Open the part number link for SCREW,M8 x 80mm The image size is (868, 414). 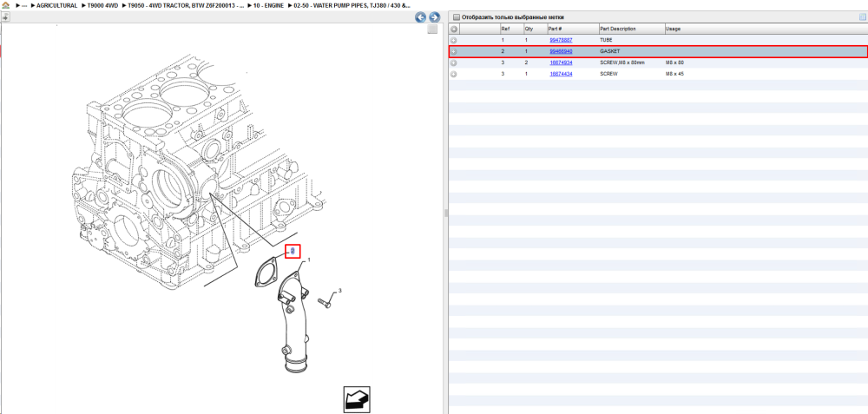tap(561, 62)
